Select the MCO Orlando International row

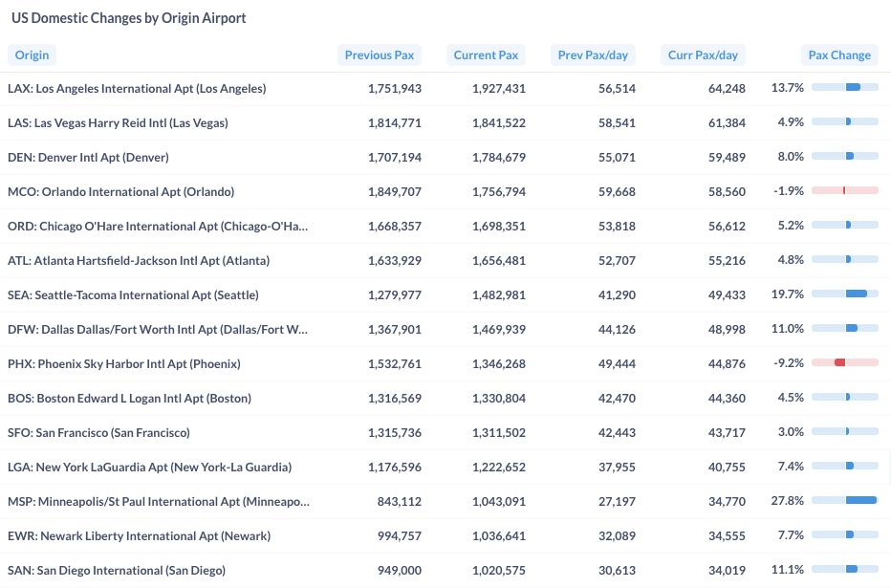pos(445,191)
